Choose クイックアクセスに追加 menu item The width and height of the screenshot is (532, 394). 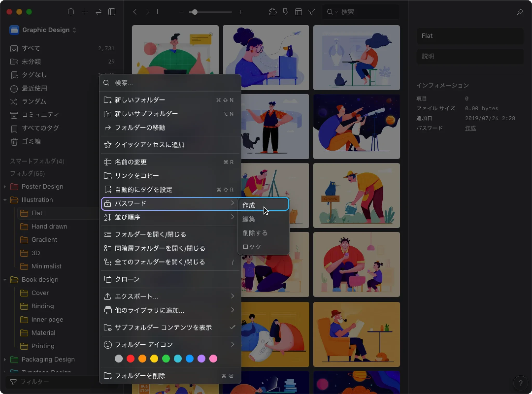[x=170, y=145]
